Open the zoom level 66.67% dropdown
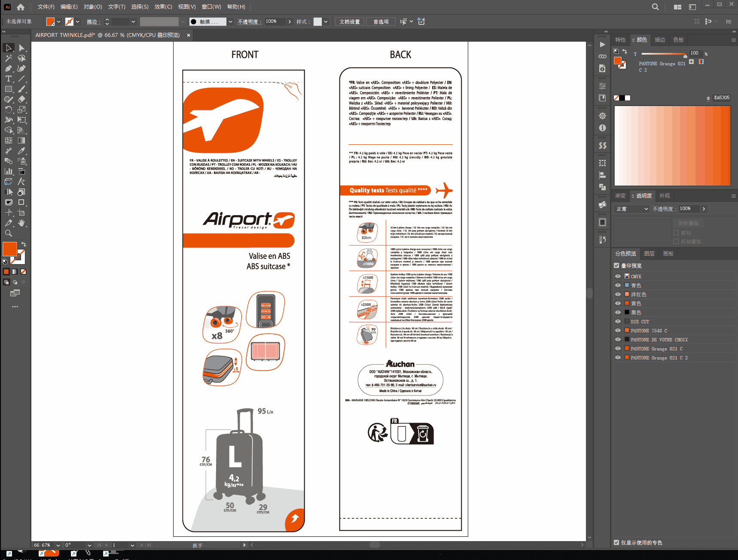This screenshot has width=738, height=560. click(x=58, y=545)
